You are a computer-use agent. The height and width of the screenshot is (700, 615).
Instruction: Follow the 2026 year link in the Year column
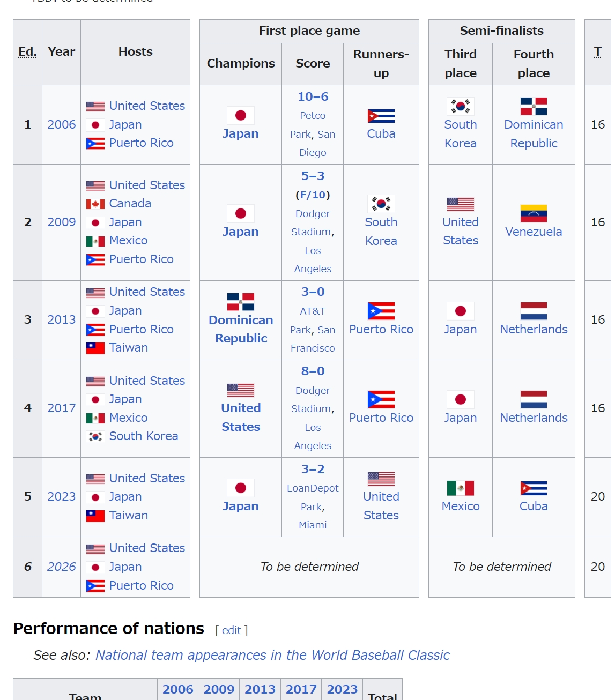pos(62,567)
